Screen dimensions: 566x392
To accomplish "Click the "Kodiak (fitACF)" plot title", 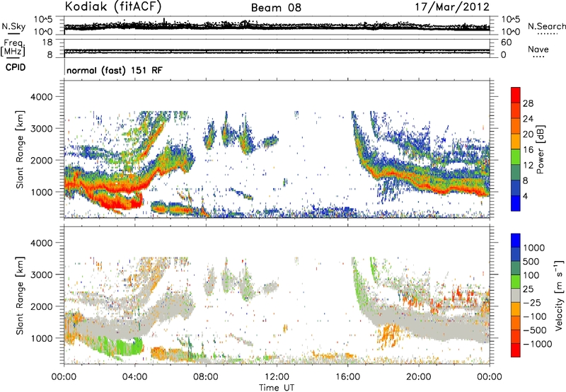I will pyautogui.click(x=113, y=6).
